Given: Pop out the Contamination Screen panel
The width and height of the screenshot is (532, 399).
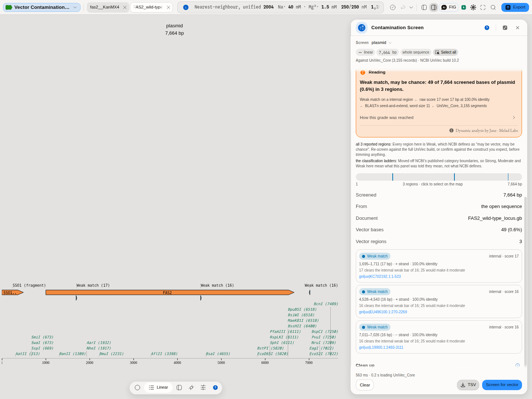Looking at the screenshot, I should coord(505,28).
